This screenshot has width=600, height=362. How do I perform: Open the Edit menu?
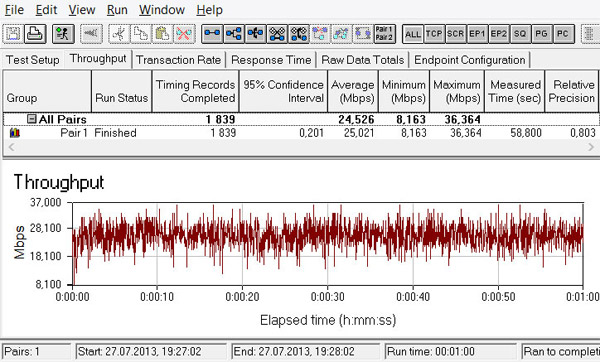coord(46,10)
